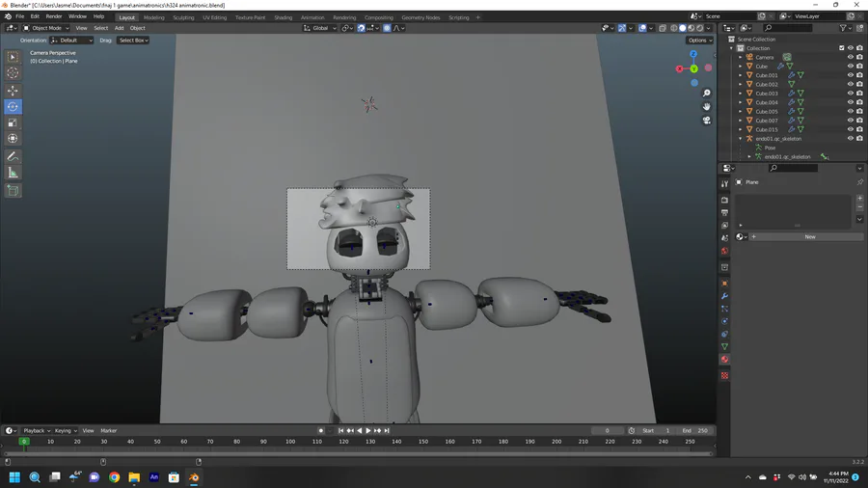Toggle visibility of endo01.qc_skeleton

[x=851, y=138]
